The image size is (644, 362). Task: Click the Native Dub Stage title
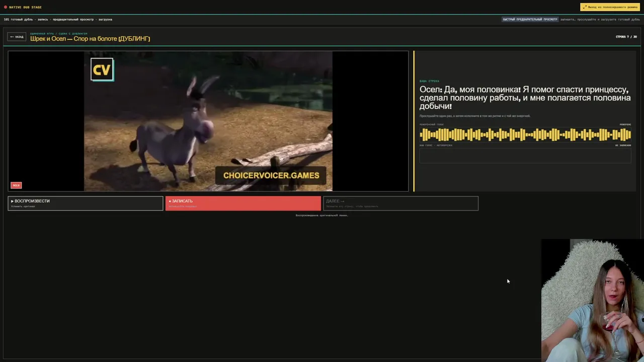tap(26, 7)
